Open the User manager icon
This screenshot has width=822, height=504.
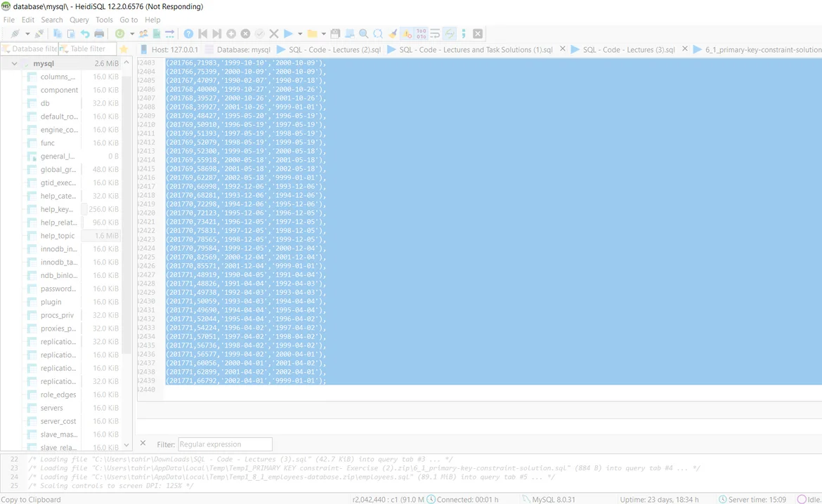pyautogui.click(x=143, y=34)
